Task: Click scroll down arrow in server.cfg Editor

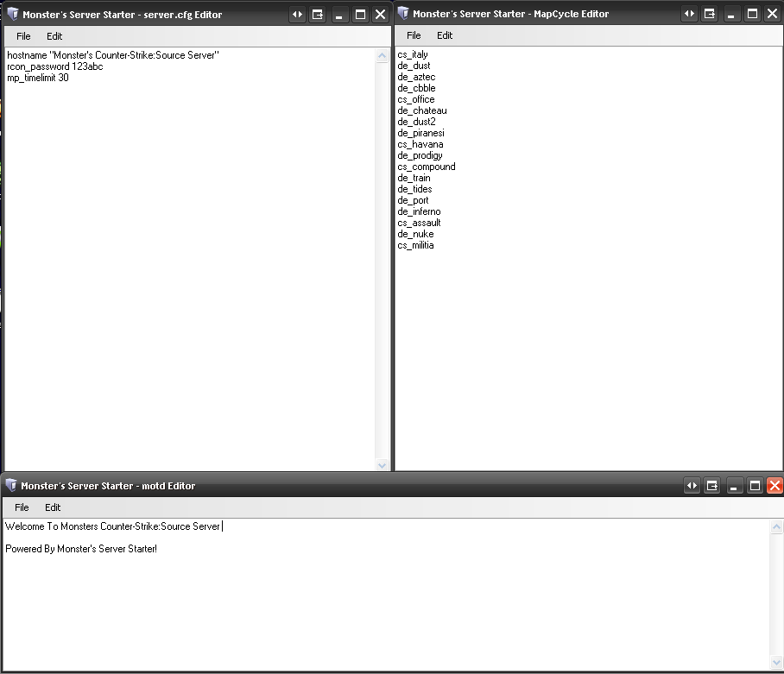Action: click(382, 464)
